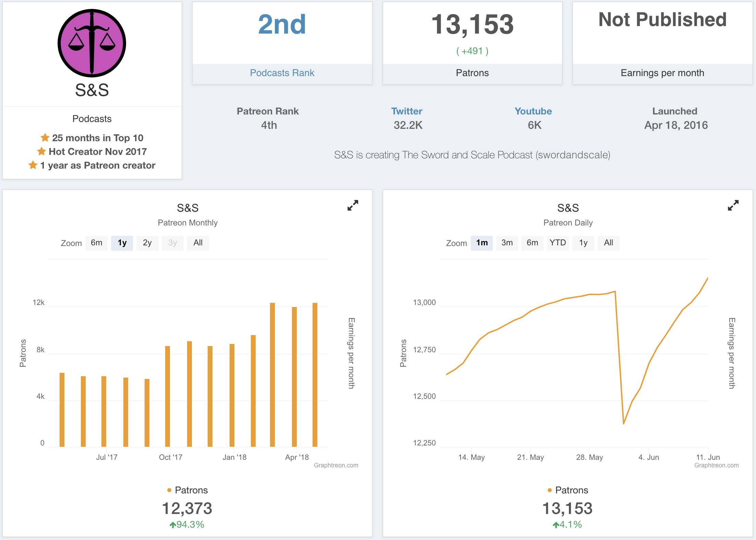
Task: Click the S&S sword and scale logo
Action: [92, 43]
